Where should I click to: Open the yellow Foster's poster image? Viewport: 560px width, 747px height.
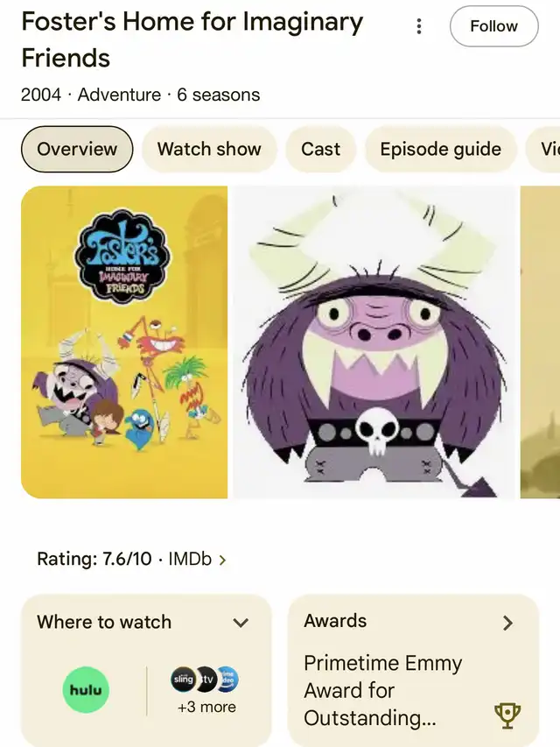(124, 342)
